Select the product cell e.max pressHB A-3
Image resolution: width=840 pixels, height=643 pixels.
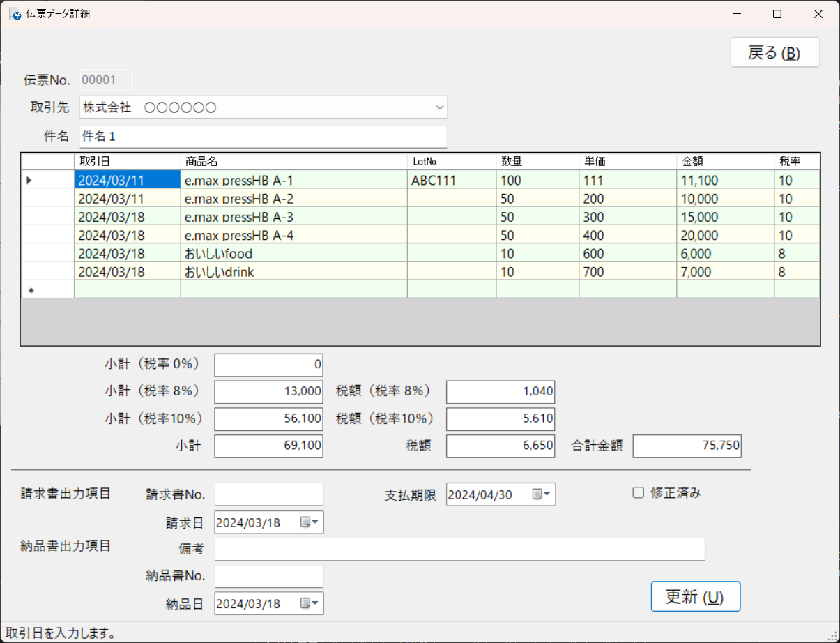click(x=294, y=216)
